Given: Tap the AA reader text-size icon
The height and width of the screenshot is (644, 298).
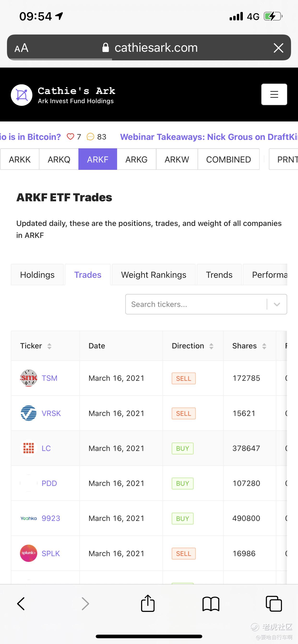Looking at the screenshot, I should [x=22, y=48].
